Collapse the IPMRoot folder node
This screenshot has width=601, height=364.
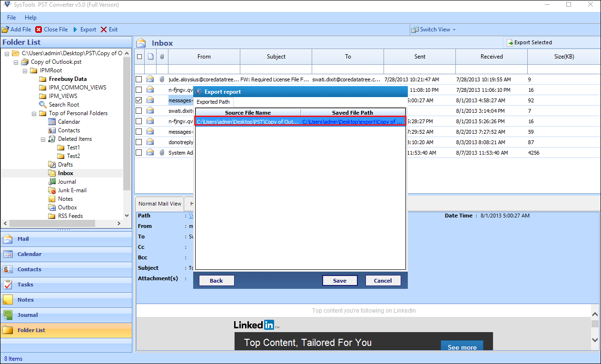point(25,70)
